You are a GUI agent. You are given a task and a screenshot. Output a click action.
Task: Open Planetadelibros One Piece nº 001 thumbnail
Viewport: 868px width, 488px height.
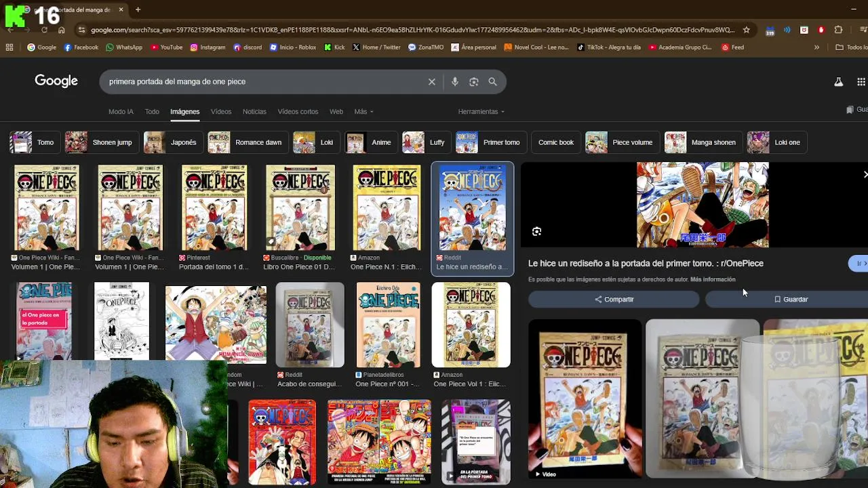(x=388, y=325)
